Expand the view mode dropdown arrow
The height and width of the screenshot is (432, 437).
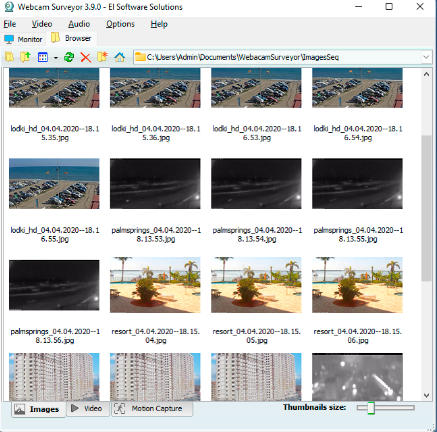tap(56, 58)
